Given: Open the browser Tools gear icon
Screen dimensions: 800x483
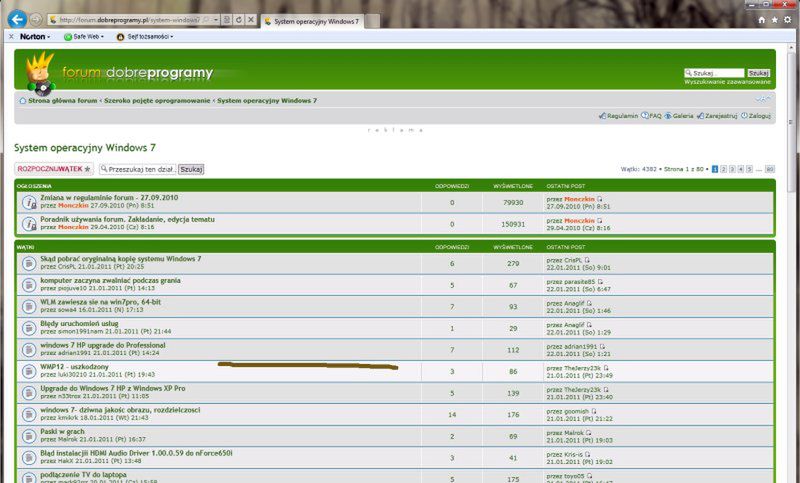Looking at the screenshot, I should (x=788, y=19).
